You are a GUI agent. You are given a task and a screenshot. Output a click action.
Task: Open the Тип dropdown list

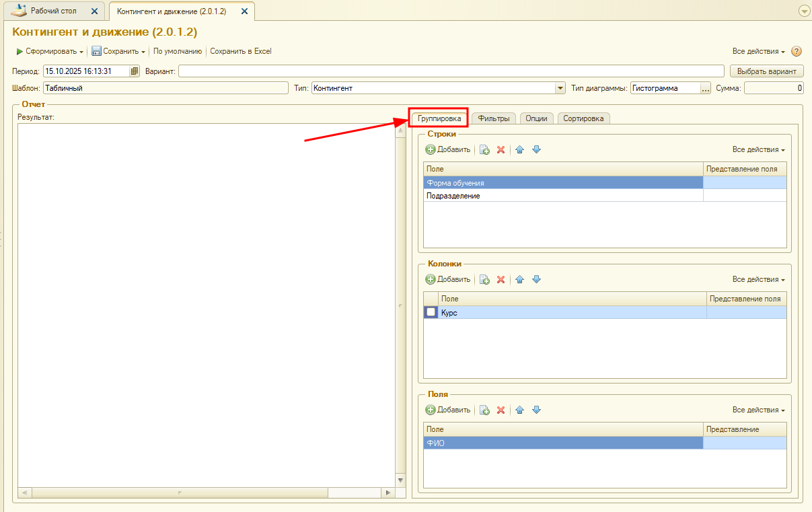pos(560,88)
